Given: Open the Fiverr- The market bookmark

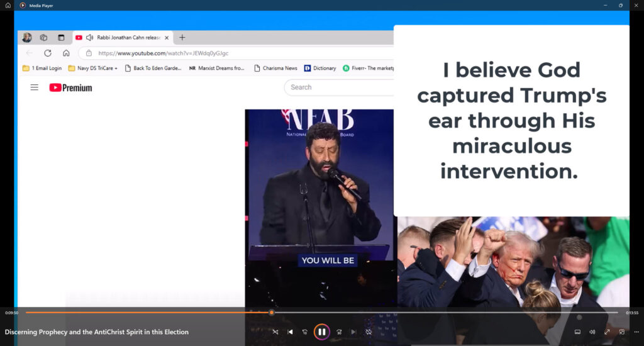Looking at the screenshot, I should 368,68.
